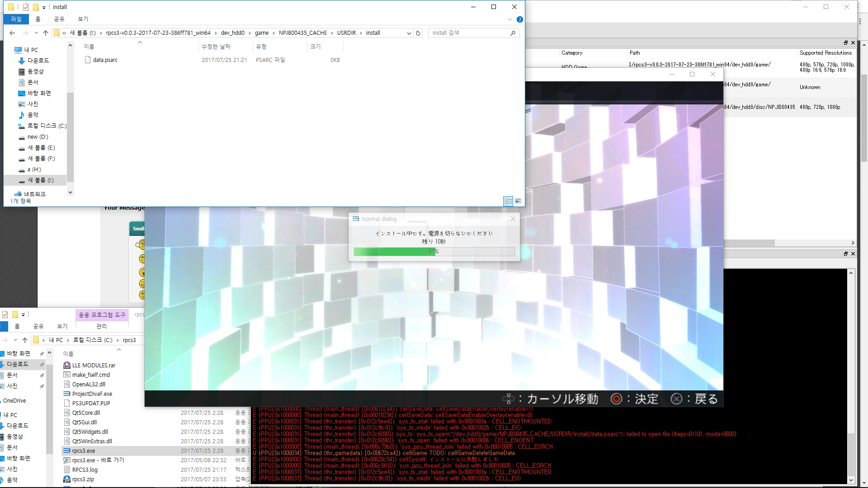The height and width of the screenshot is (488, 868).
Task: Open address bar history dropdown in install window
Action: pyautogui.click(x=409, y=33)
